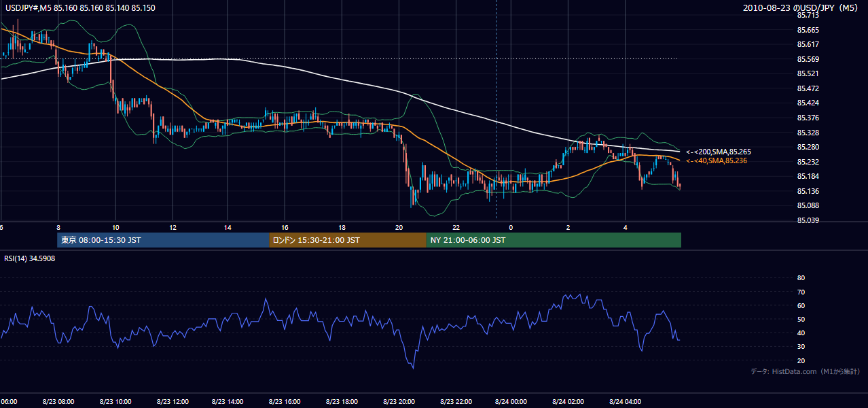Click price axis label 85.617

(x=808, y=44)
